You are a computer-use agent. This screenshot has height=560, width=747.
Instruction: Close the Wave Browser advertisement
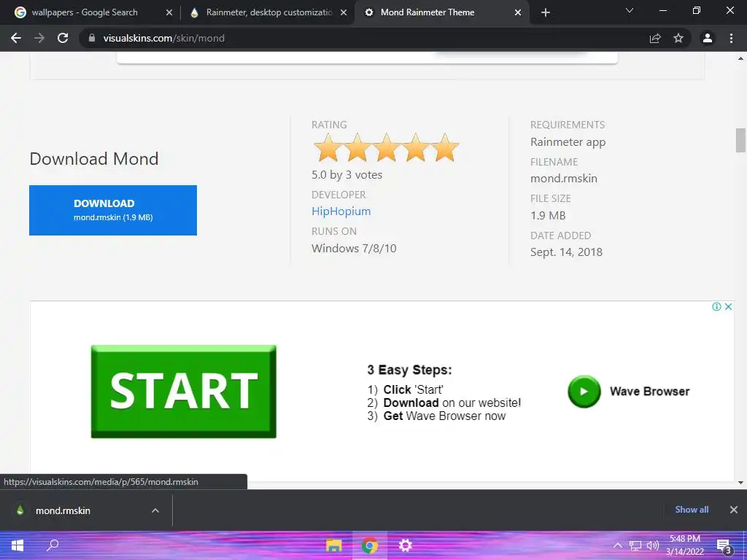[x=729, y=307]
